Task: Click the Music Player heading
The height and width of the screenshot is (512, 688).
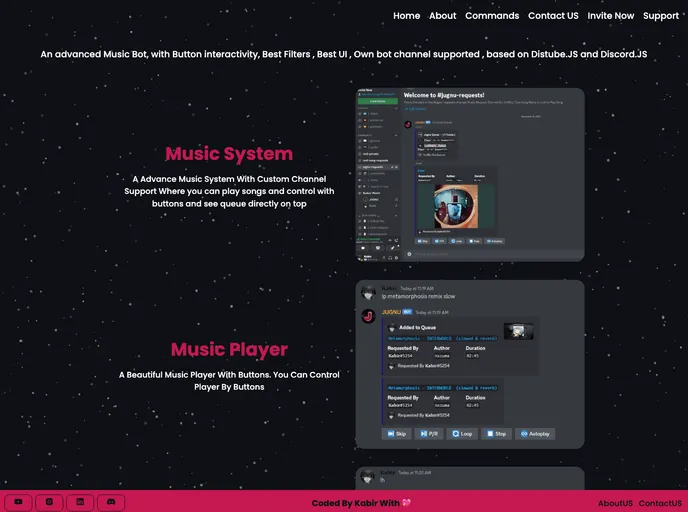Action: [x=229, y=350]
